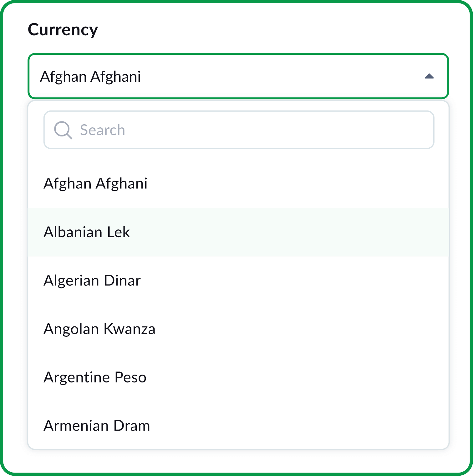Screen dimensions: 473x476
Task: Click the search magnifier icon
Action: (64, 130)
